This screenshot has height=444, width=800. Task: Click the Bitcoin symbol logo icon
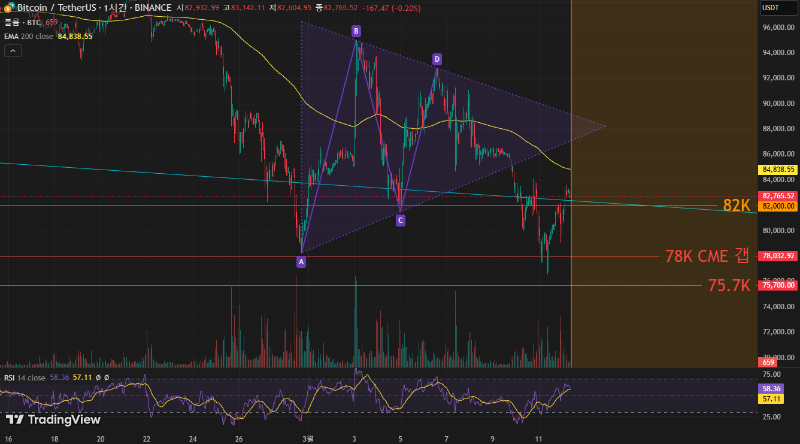click(x=8, y=8)
